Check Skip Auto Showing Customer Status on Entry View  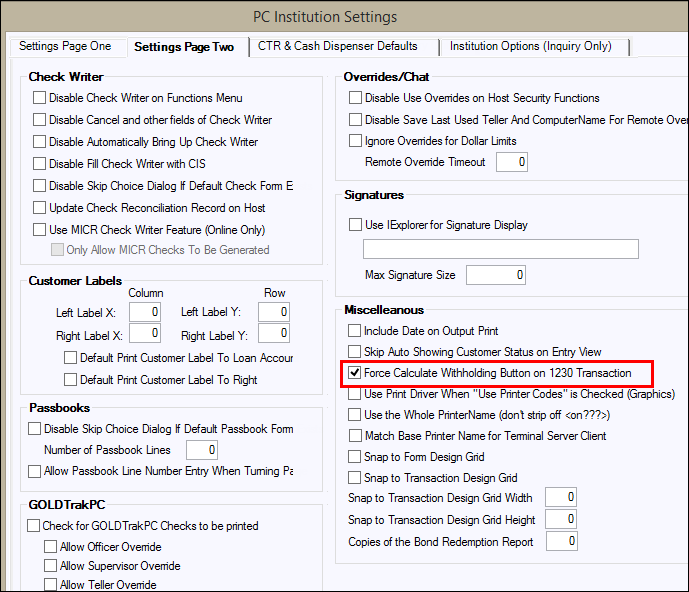(x=354, y=352)
